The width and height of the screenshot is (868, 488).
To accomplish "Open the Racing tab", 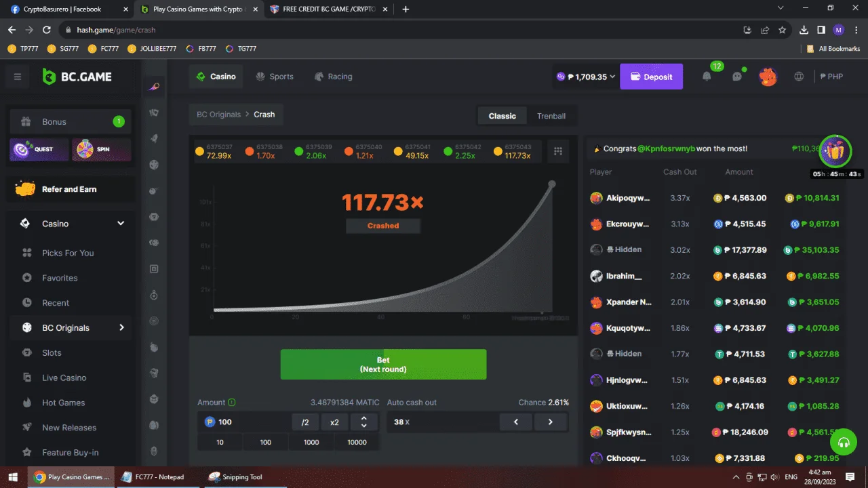I will (333, 77).
